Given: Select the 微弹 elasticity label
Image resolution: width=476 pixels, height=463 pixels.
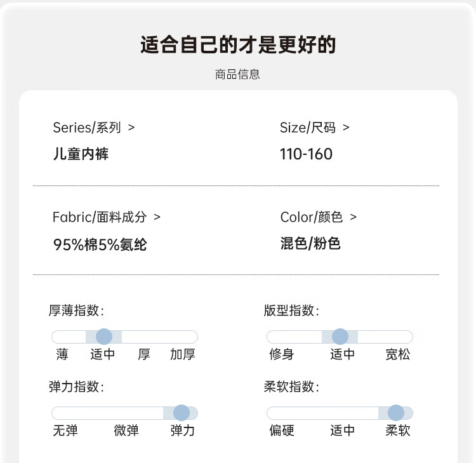Looking at the screenshot, I should (126, 431).
